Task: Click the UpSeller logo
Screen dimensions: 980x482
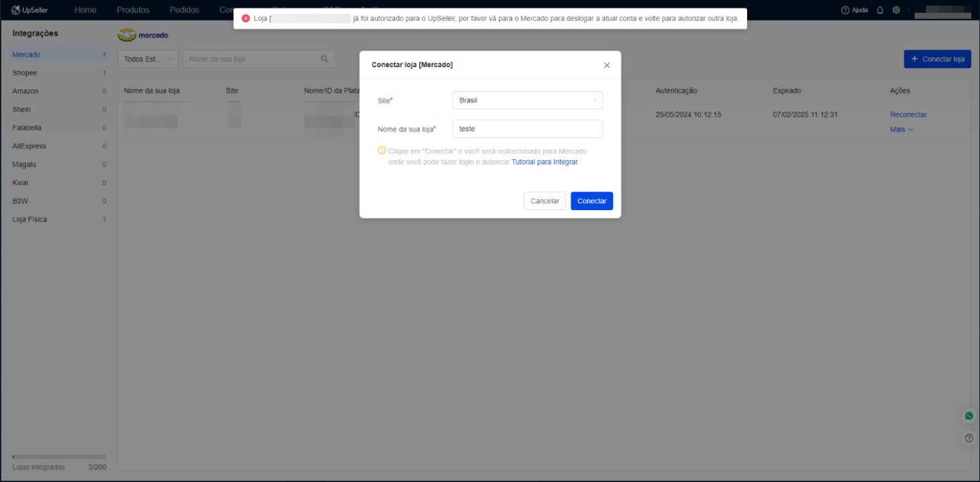Action: tap(30, 10)
